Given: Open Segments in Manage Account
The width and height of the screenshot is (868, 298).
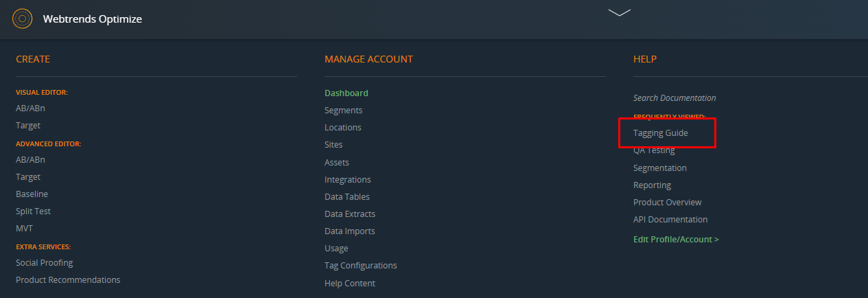Looking at the screenshot, I should [x=344, y=110].
